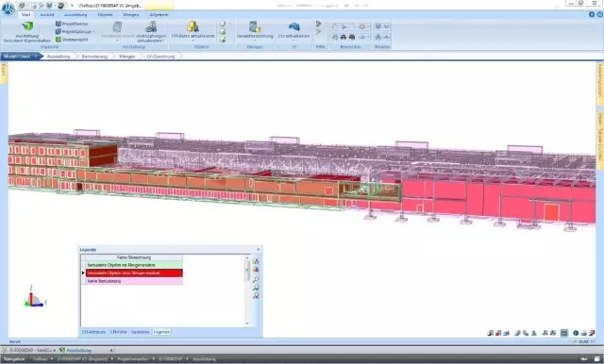Switch to the Ausstattung ribbon tab
Screen dimensions: 604x364
point(75,15)
